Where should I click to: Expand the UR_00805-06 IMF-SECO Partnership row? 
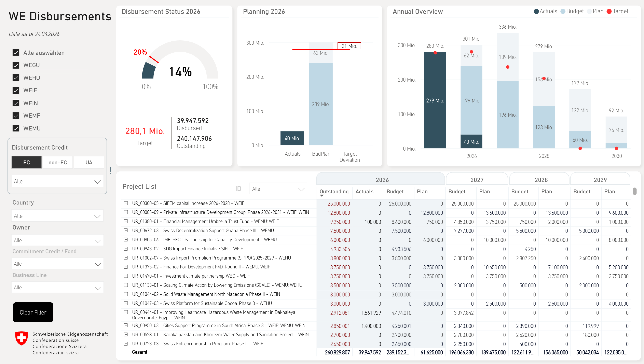coord(126,239)
